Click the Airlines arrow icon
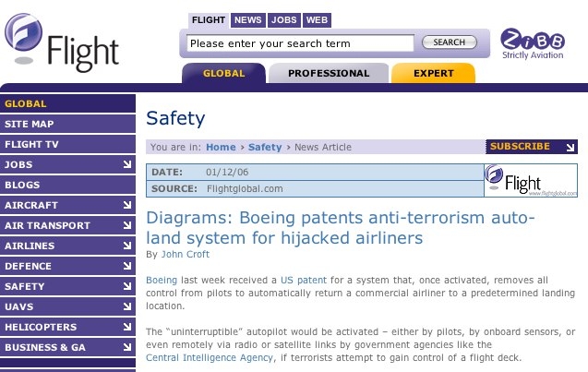 (127, 246)
